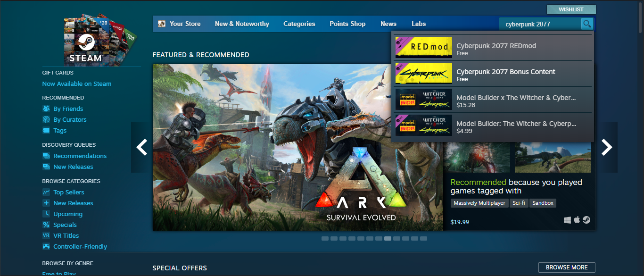Open the yellow REDmod result thumbnail

pos(424,48)
